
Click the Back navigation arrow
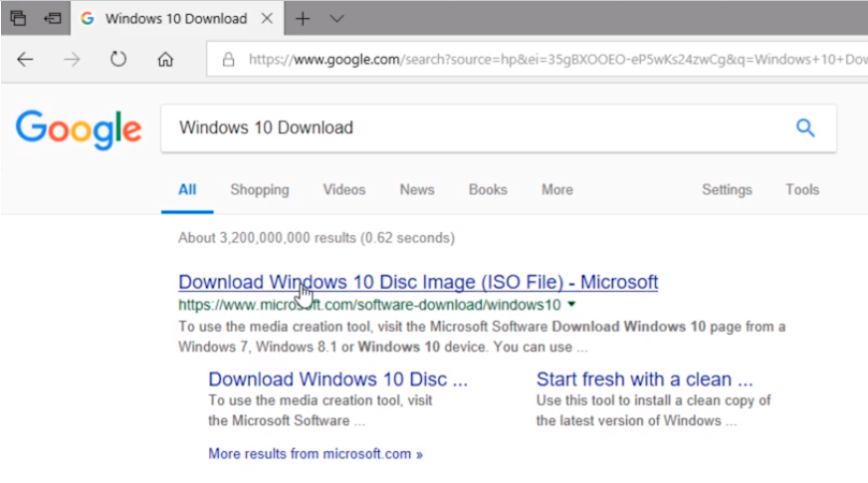(25, 59)
